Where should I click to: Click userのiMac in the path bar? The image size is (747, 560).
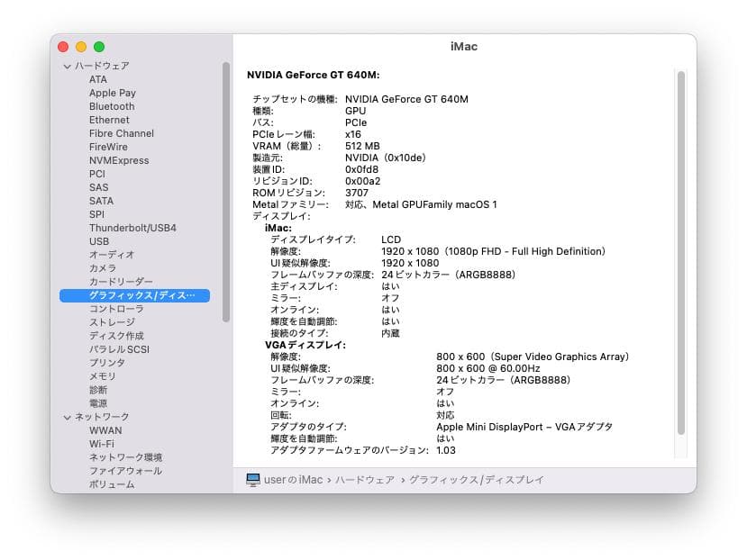[x=293, y=480]
